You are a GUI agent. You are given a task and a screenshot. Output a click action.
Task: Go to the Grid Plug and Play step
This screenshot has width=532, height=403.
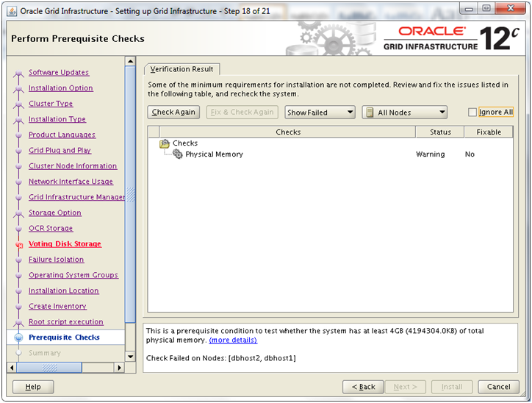tap(60, 151)
